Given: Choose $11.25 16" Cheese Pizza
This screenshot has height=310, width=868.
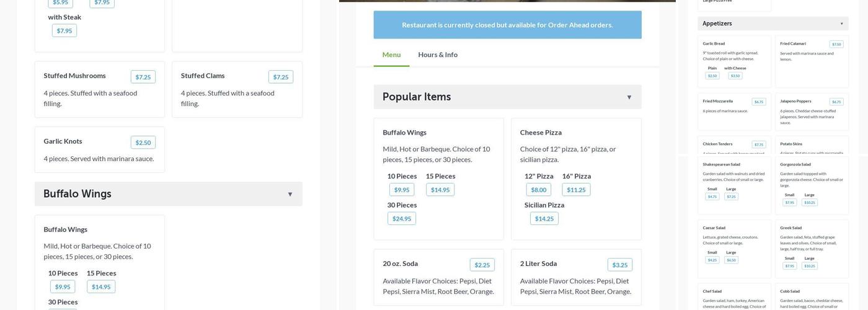Looking at the screenshot, I should coord(576,190).
